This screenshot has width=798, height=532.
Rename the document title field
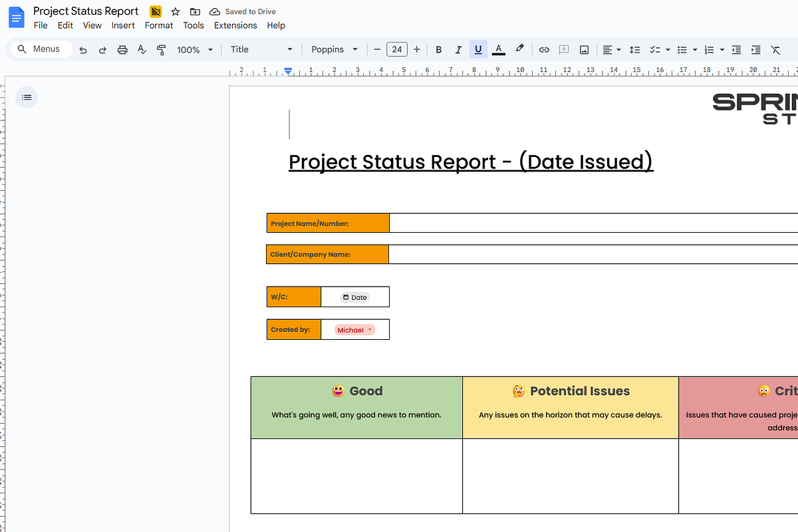[86, 11]
